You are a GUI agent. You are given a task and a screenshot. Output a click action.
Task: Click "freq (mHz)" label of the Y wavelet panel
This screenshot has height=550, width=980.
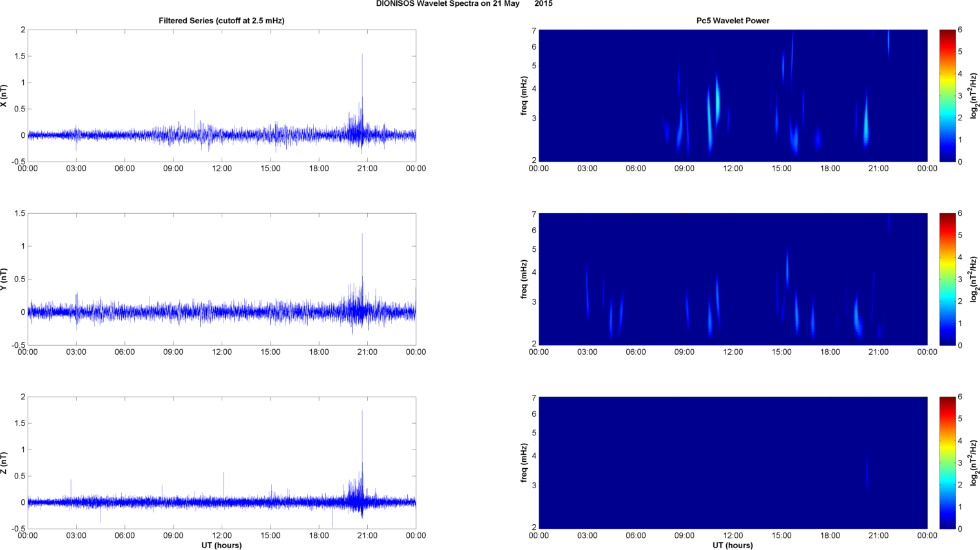pos(524,280)
